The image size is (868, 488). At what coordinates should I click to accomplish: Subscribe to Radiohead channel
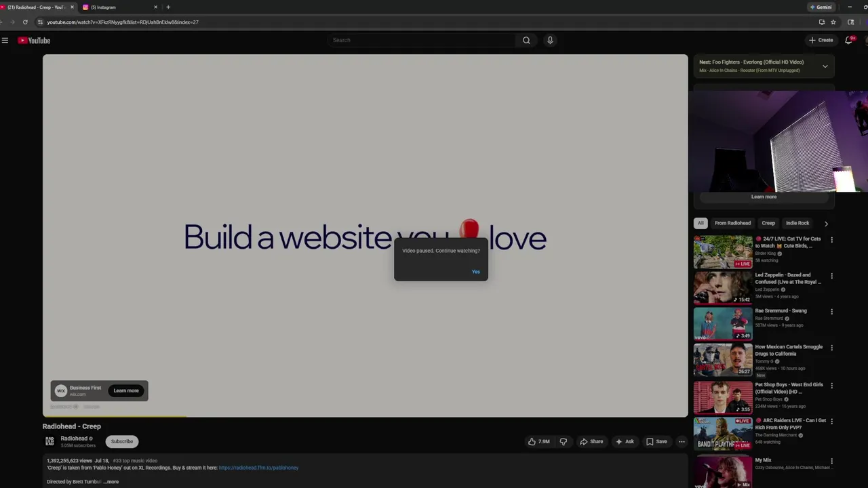pos(122,441)
